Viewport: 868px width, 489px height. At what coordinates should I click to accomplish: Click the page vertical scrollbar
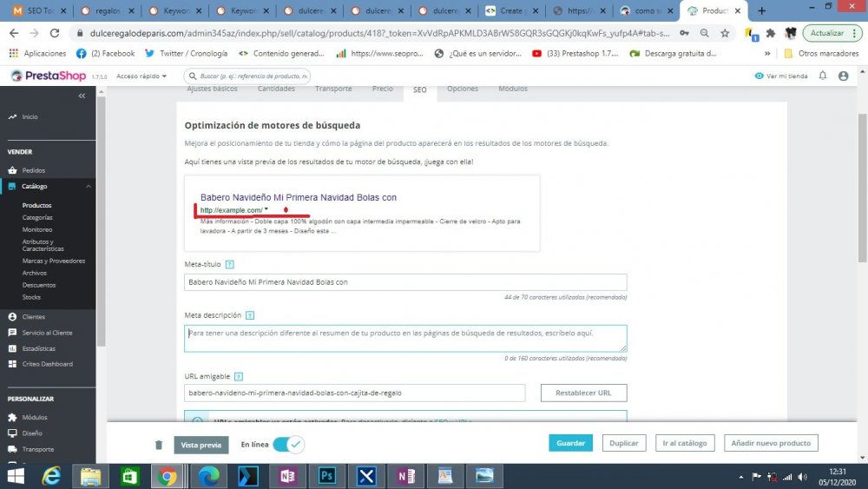click(x=863, y=188)
